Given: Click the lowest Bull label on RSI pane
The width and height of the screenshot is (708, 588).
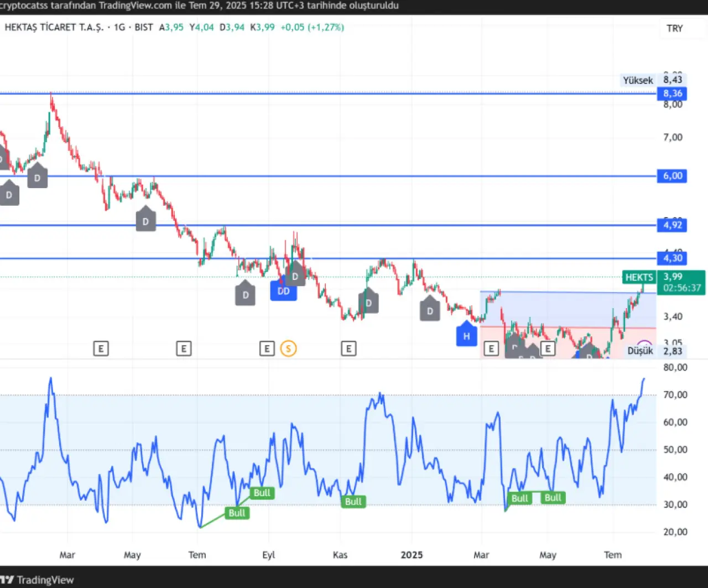Looking at the screenshot, I should (237, 513).
